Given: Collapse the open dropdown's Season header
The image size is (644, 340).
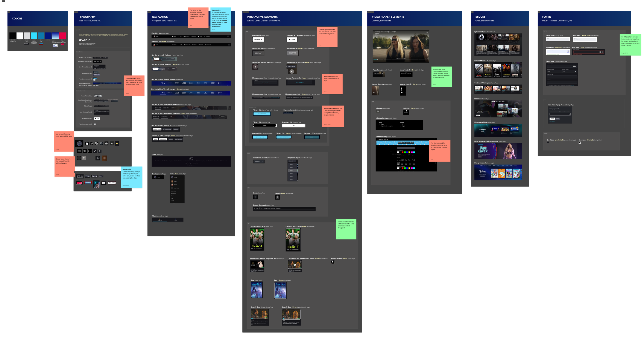Looking at the screenshot, I should (x=292, y=161).
